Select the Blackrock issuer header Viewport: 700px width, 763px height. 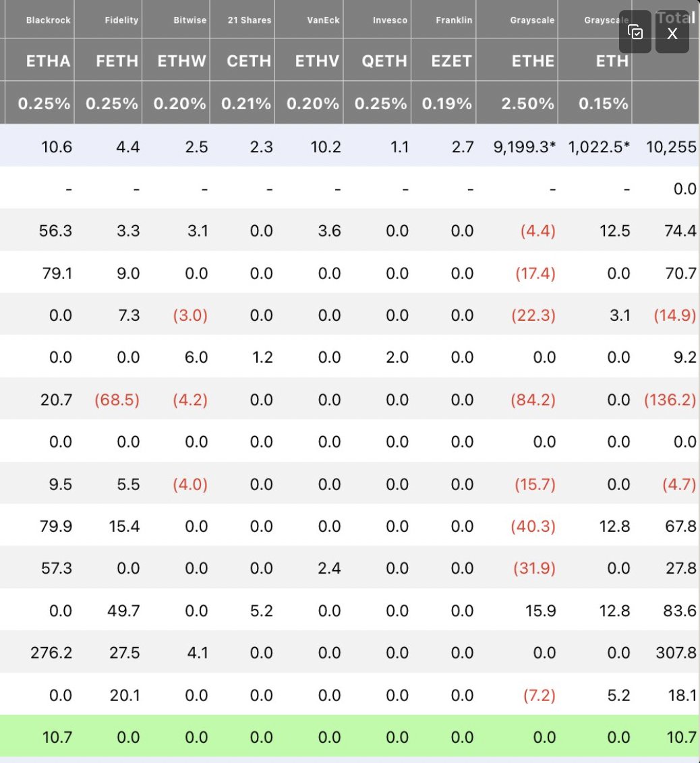[x=48, y=20]
